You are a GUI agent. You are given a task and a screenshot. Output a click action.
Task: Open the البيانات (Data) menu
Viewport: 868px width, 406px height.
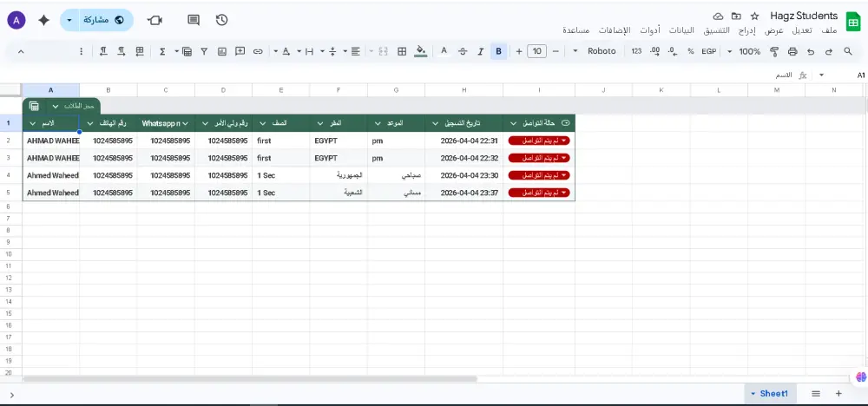click(x=681, y=30)
